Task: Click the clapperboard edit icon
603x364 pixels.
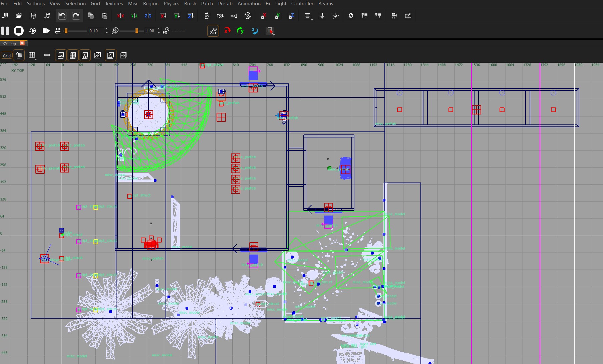Action: pos(408,16)
